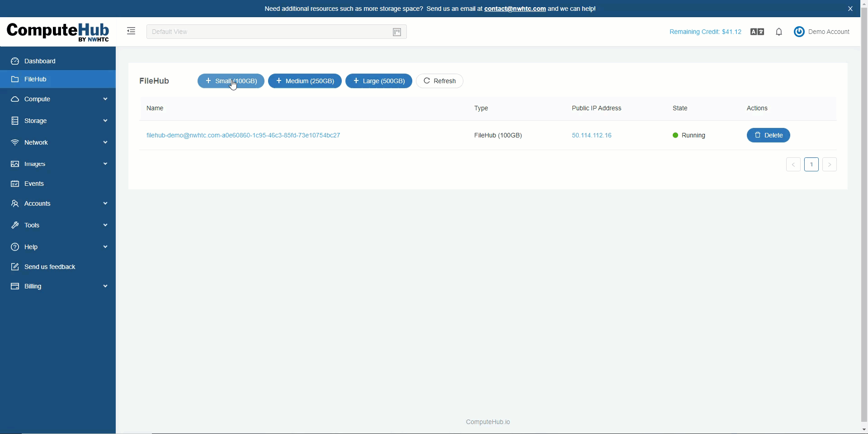Expand the Network menu chevron

pyautogui.click(x=105, y=142)
